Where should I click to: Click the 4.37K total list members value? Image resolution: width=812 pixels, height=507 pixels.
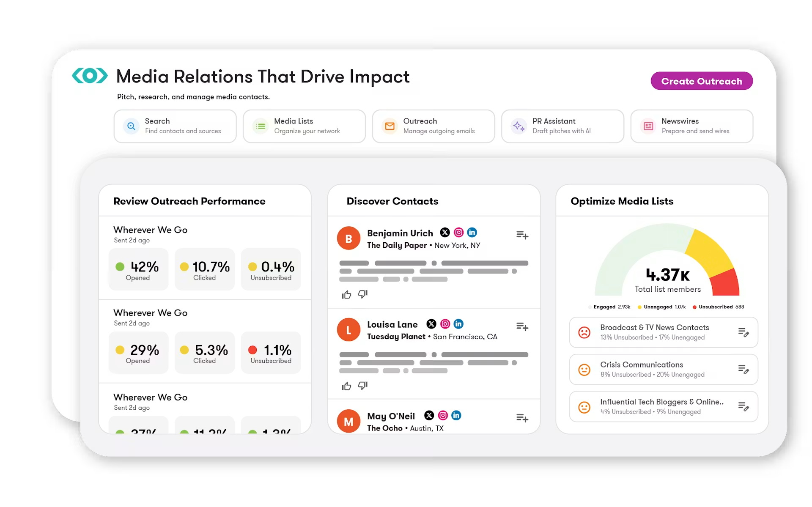668,275
